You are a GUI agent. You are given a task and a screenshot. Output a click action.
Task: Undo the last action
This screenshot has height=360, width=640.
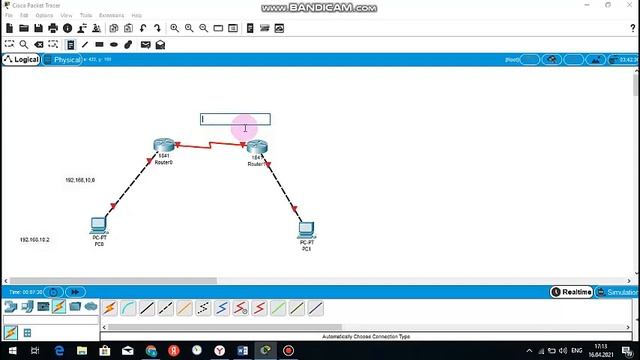(x=143, y=28)
